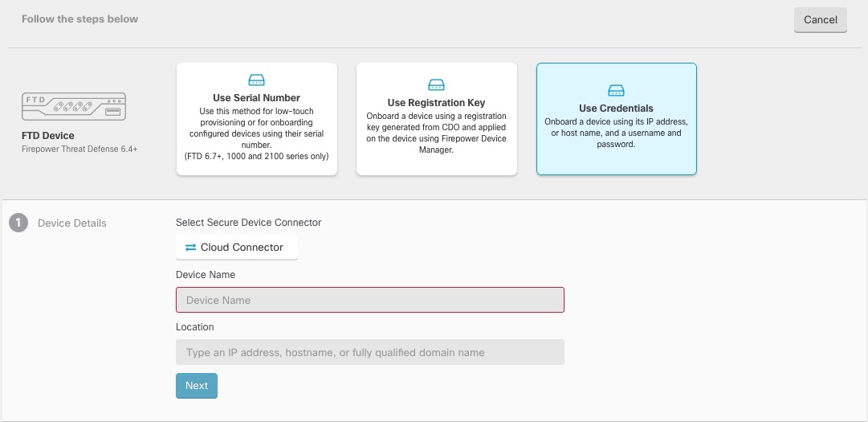868x422 pixels.
Task: Click into the Location address field
Action: tap(370, 352)
